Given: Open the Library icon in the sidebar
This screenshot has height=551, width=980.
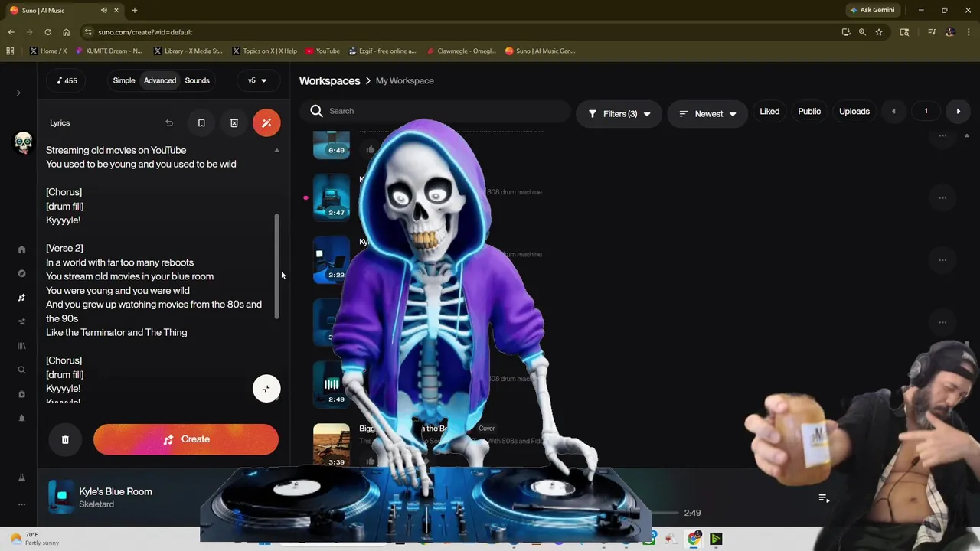Looking at the screenshot, I should pyautogui.click(x=21, y=346).
